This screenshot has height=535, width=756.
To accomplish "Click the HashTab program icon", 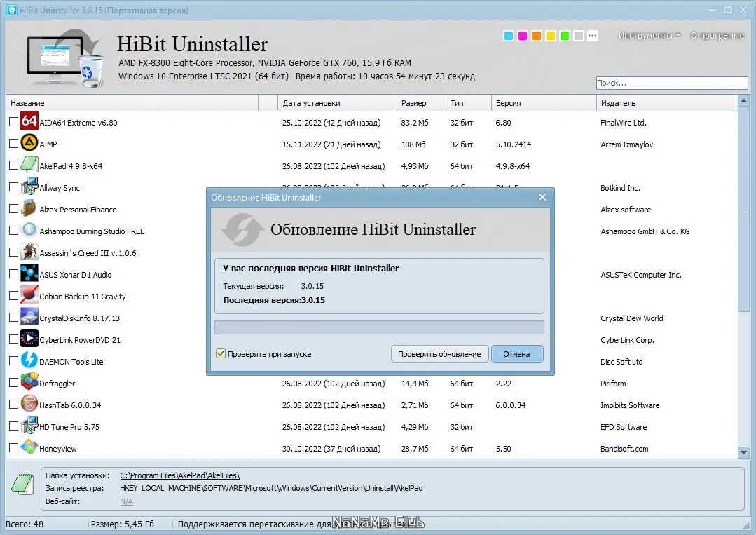I will click(x=29, y=403).
